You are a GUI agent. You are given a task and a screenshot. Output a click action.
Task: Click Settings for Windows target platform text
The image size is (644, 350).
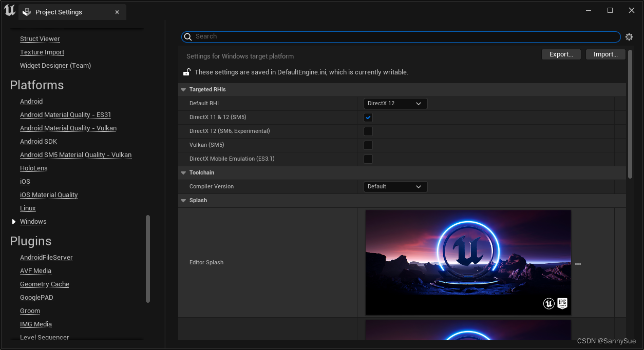240,56
